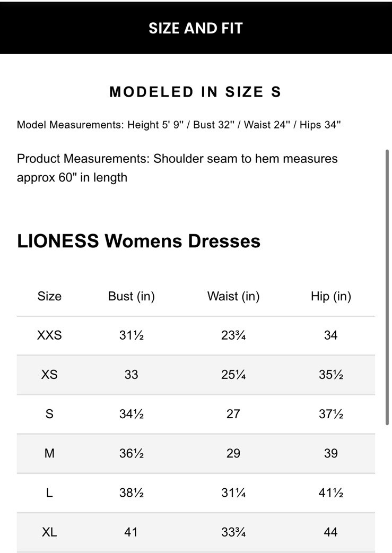Click the 36½ bust value for M

click(131, 453)
